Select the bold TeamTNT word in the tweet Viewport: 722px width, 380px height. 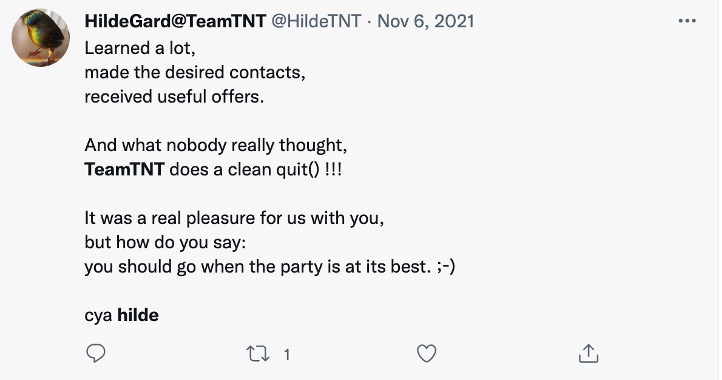(124, 169)
